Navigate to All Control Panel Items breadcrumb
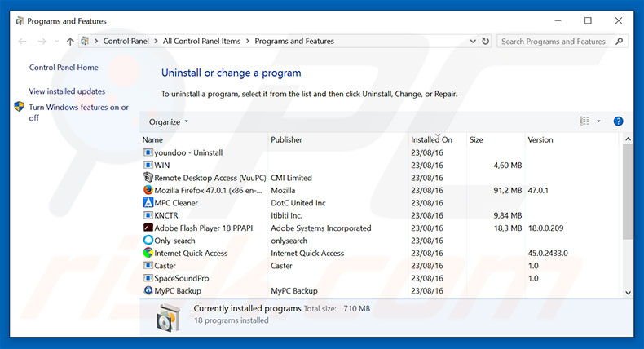 201,41
